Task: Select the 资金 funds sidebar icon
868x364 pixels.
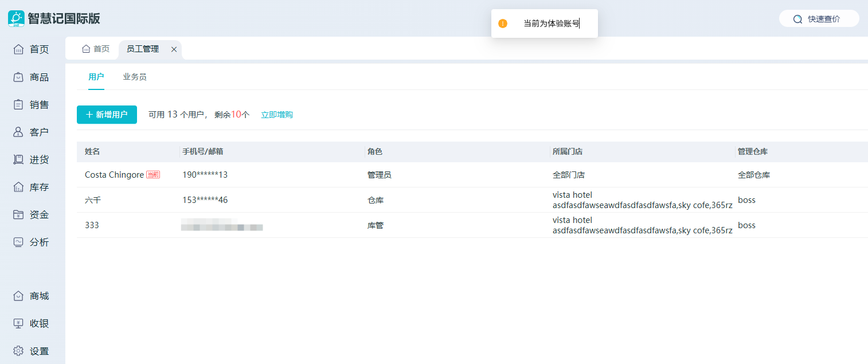Action: click(x=18, y=214)
